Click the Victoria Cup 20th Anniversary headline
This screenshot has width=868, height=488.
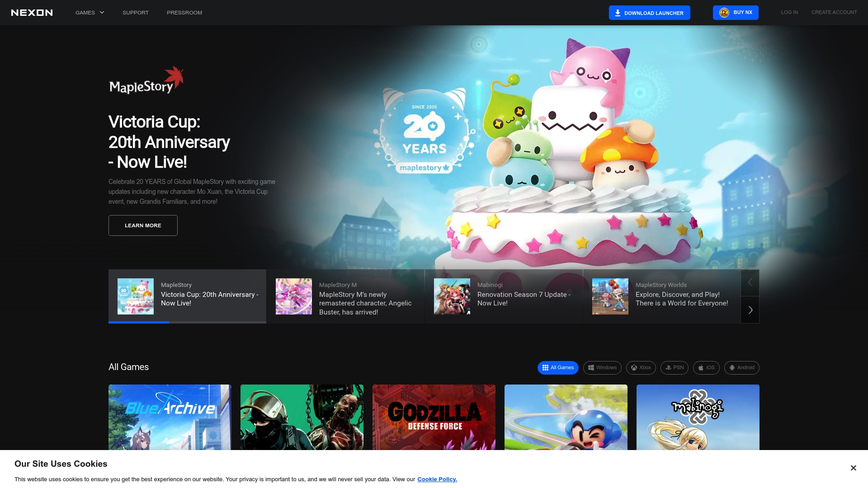coord(169,142)
